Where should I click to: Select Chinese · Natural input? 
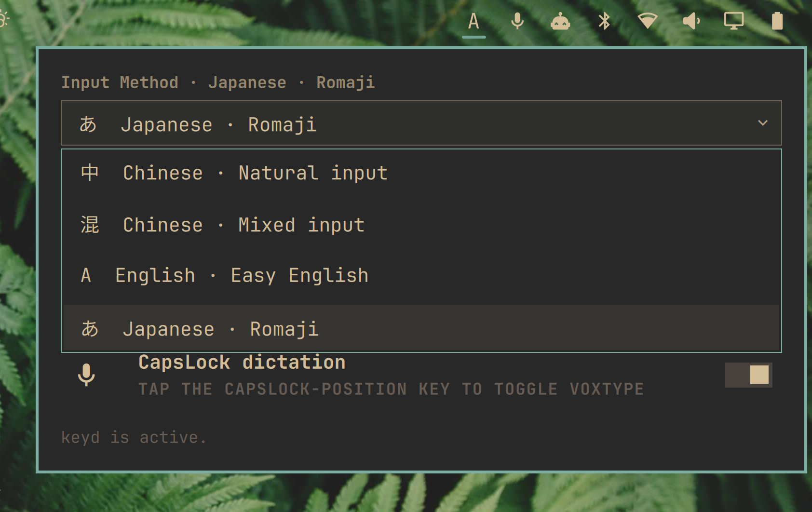[421, 173]
